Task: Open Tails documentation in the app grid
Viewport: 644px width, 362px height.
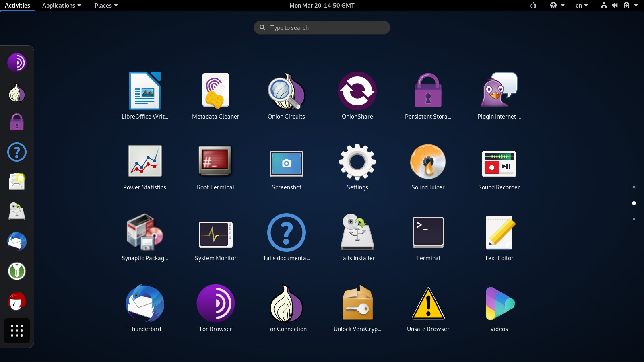Action: click(x=287, y=237)
